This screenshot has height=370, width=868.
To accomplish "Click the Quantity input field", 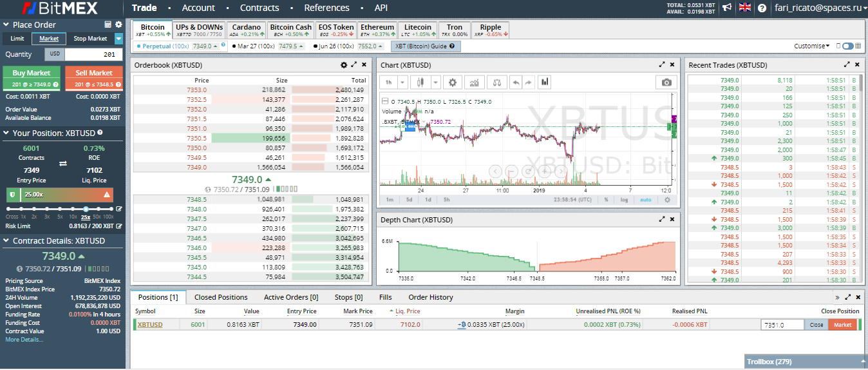I will click(x=93, y=54).
